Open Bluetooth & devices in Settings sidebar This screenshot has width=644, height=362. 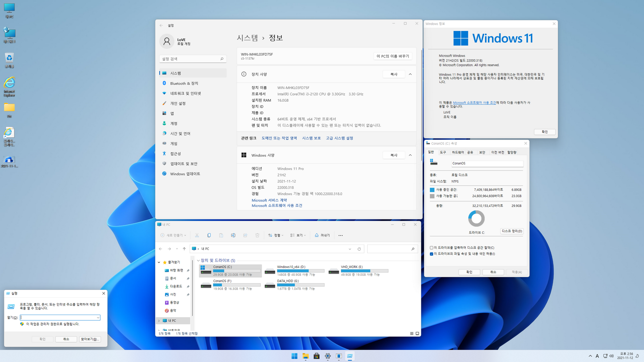click(193, 83)
